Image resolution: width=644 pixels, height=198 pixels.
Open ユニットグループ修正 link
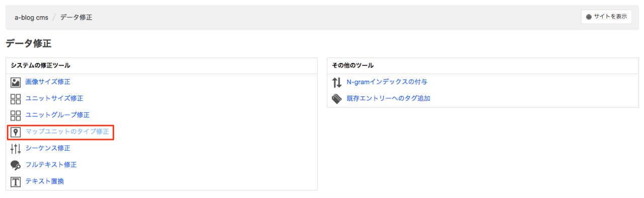click(57, 115)
